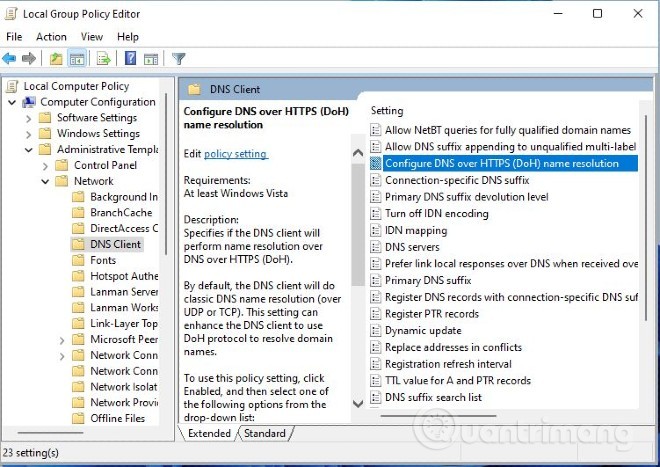Select the 'DNS servers' setting
The height and width of the screenshot is (467, 660).
(x=412, y=247)
